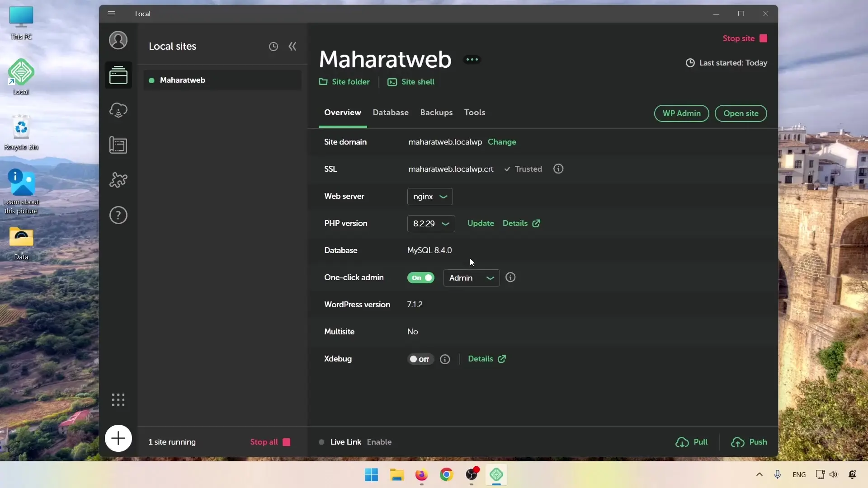
Task: Enable the Live Link
Action: tap(379, 442)
